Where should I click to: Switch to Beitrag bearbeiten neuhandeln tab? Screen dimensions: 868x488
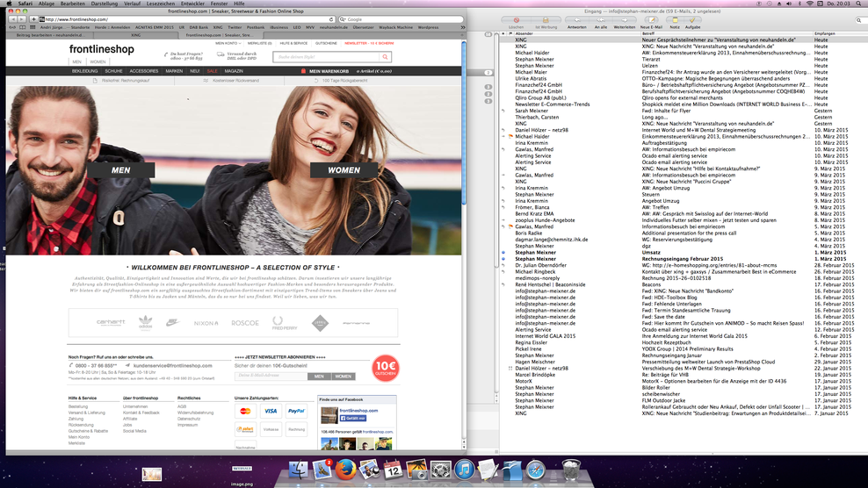(50, 35)
